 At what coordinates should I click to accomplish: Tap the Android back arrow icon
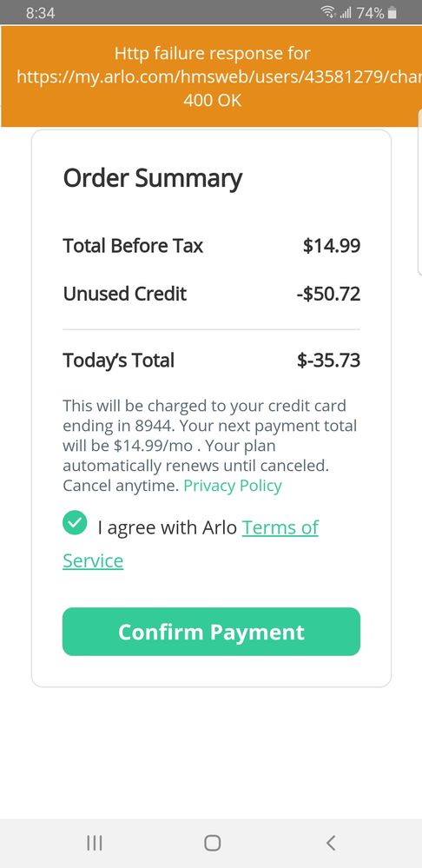click(x=330, y=843)
